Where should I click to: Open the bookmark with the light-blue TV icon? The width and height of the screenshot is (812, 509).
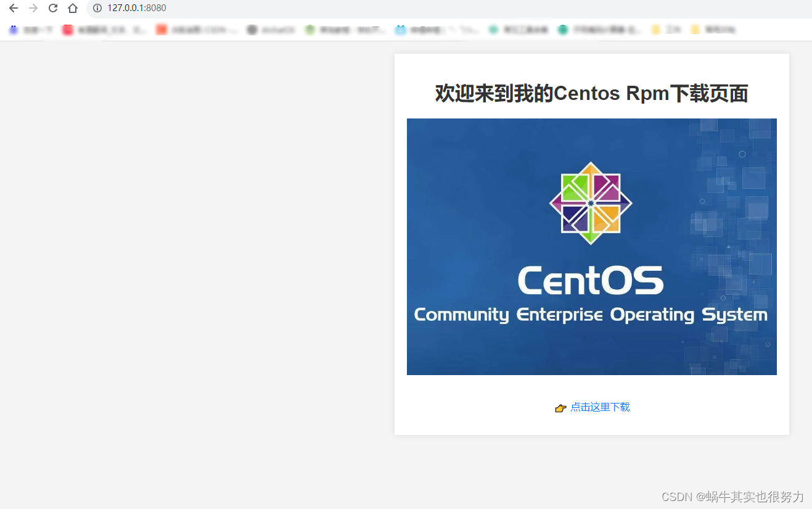pyautogui.click(x=437, y=30)
